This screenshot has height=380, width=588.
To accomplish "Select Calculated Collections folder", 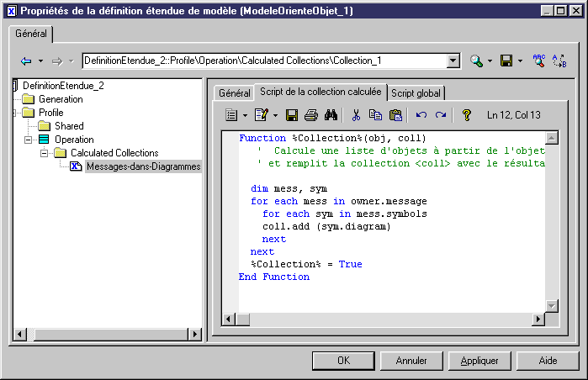I will coord(114,153).
